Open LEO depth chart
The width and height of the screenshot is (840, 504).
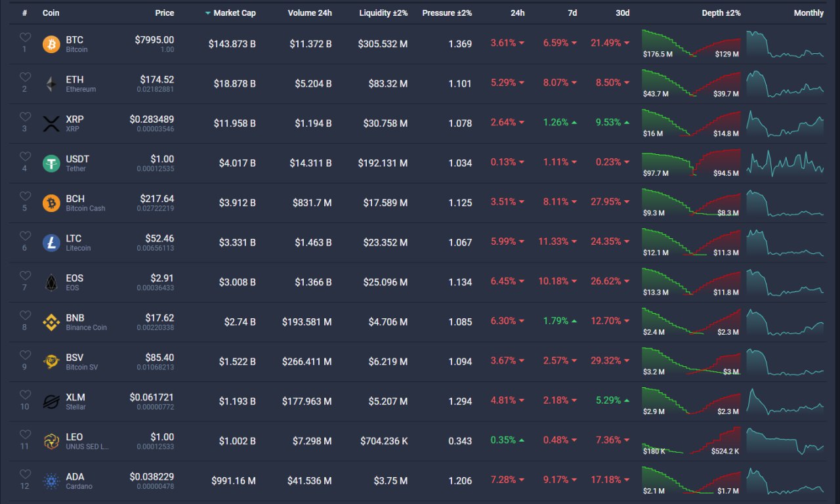point(691,442)
